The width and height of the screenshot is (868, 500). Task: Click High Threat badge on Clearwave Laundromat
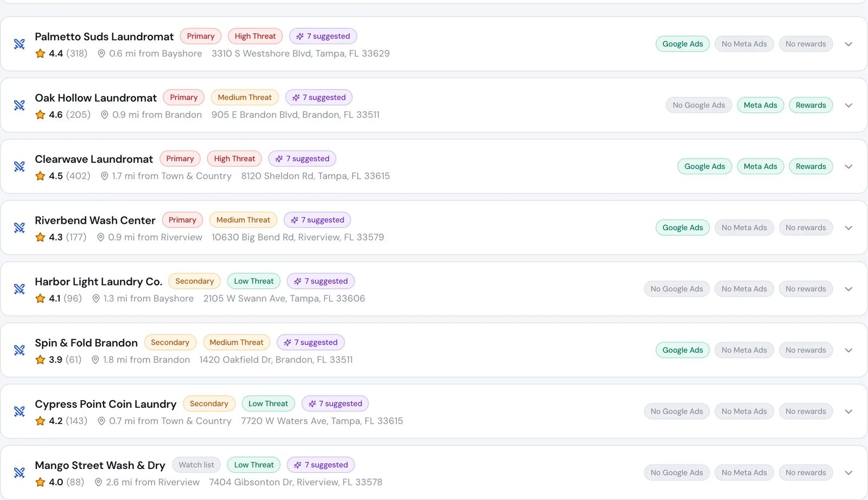click(x=234, y=159)
